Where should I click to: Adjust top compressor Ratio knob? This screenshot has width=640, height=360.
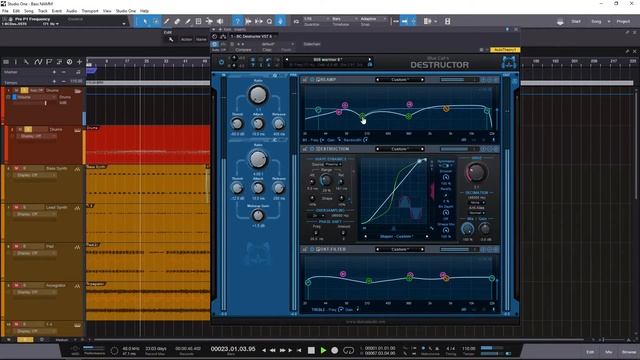[x=258, y=95]
